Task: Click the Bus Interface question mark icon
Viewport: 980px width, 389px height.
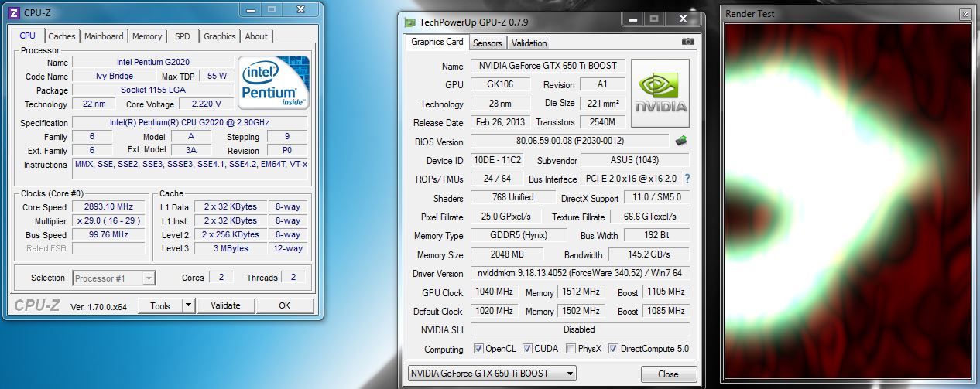Action: 687,179
